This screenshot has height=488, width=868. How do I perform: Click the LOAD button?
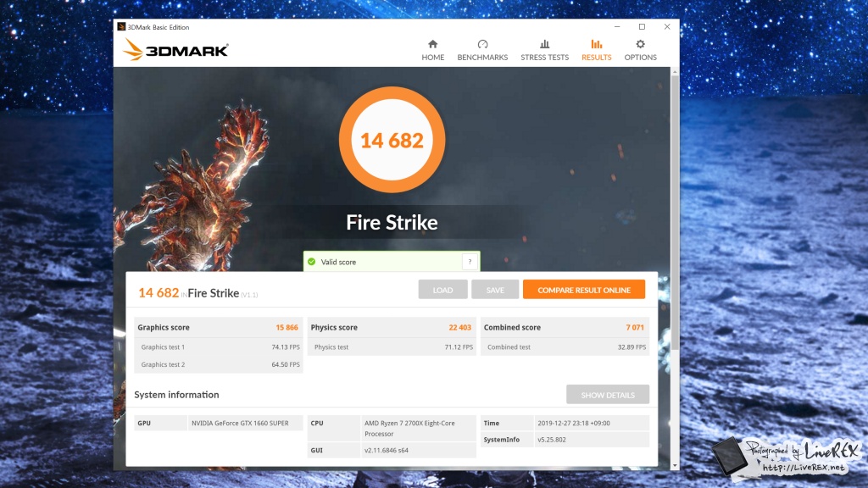442,290
